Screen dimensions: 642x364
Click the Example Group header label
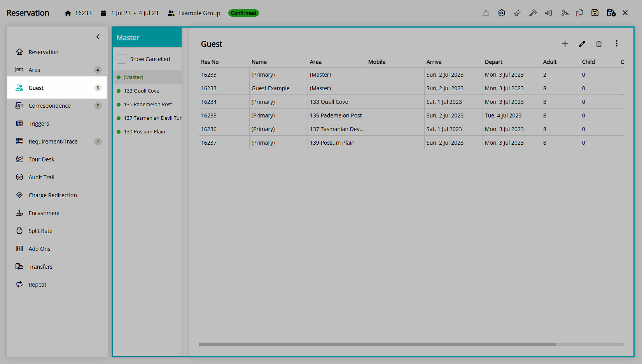199,13
